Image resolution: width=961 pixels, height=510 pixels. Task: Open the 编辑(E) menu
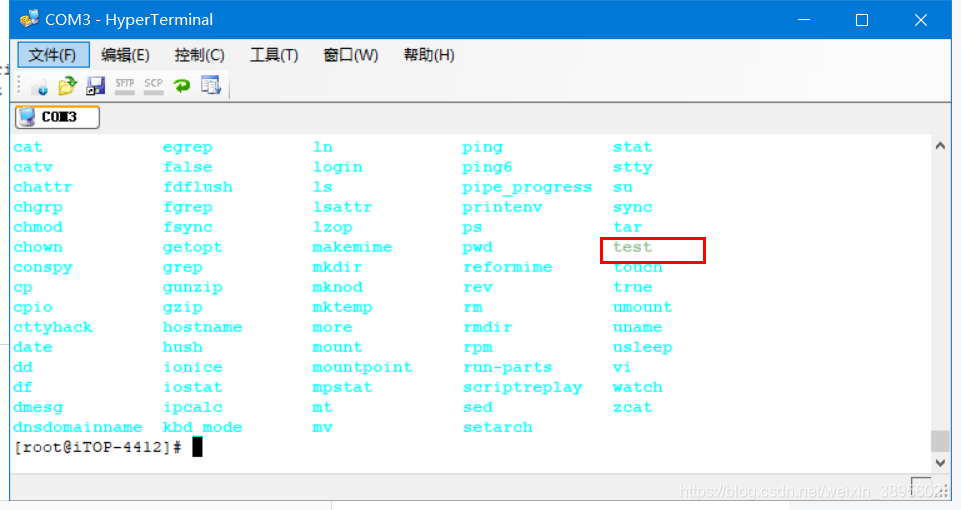[x=125, y=55]
